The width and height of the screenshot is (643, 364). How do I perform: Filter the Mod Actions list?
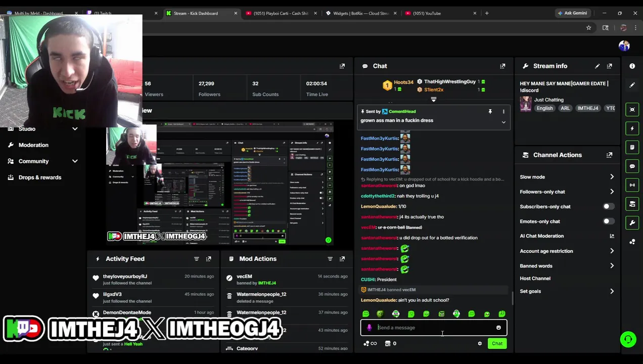[x=330, y=259]
